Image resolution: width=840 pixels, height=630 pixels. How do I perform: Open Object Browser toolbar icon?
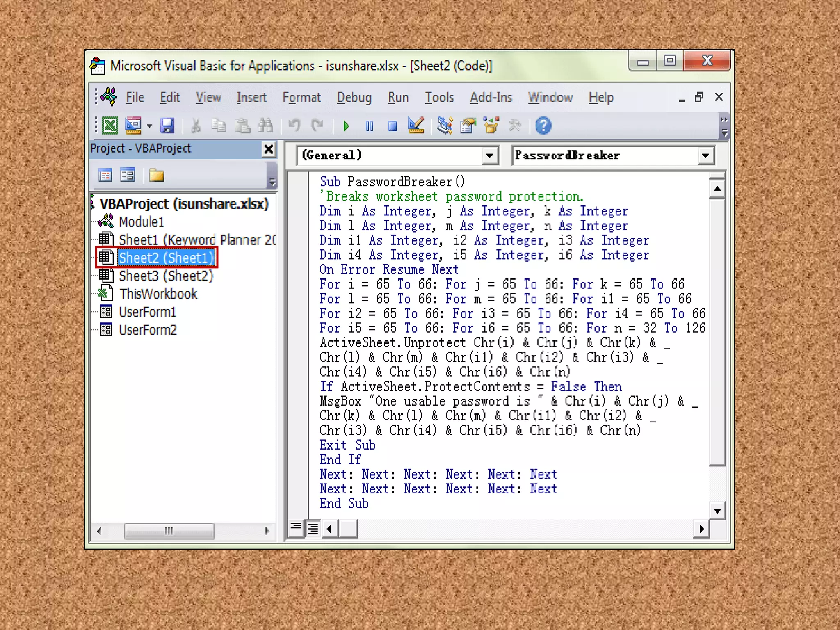[491, 126]
